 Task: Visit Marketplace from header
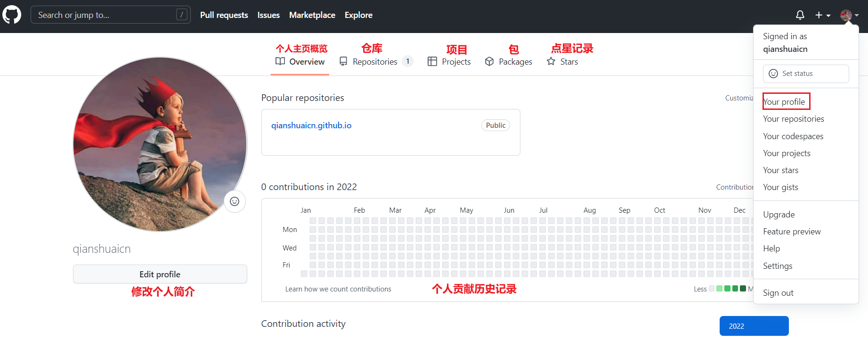[x=312, y=15]
